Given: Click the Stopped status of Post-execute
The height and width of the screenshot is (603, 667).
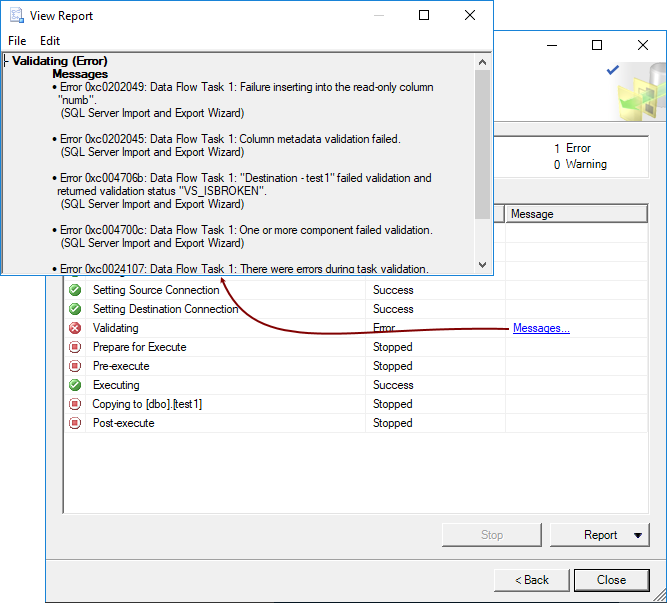Looking at the screenshot, I should click(393, 423).
